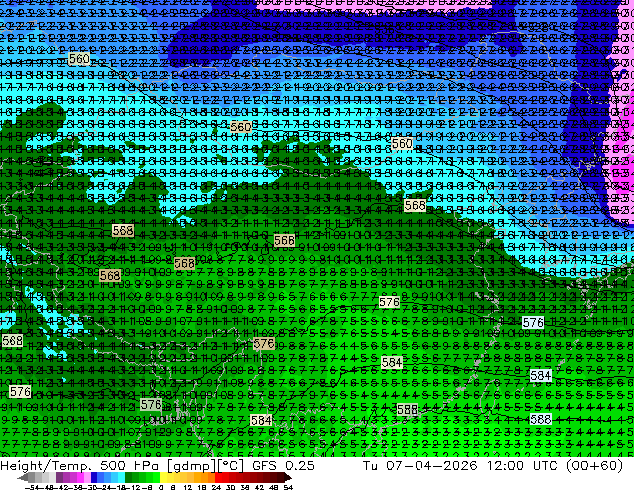
Task: Click the '[°C]' unit label in caption
Action: (231, 466)
